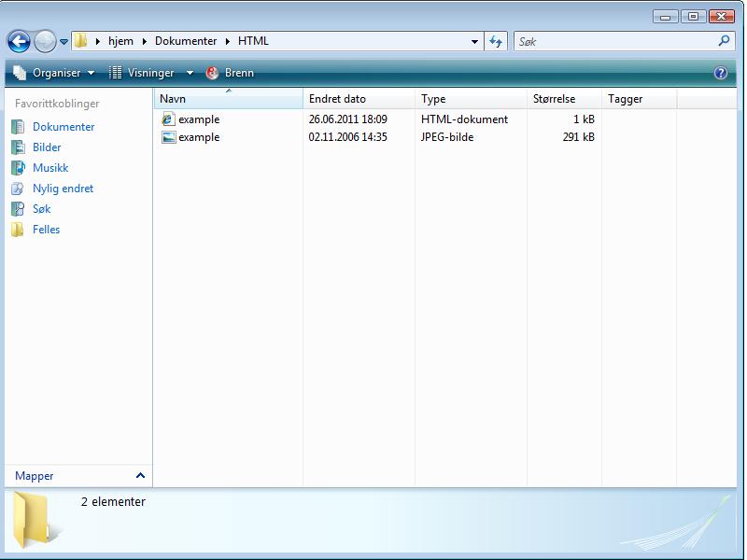Click the JPEG-bilde type cell
The height and width of the screenshot is (560, 747).
tap(447, 137)
